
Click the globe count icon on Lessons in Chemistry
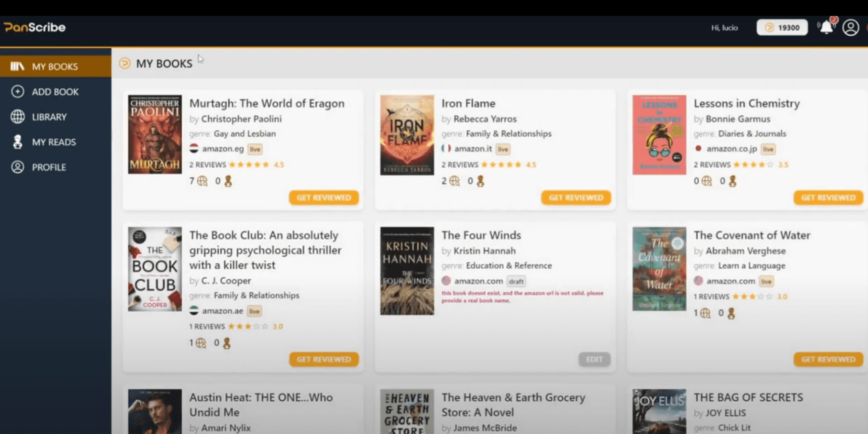[x=707, y=181]
